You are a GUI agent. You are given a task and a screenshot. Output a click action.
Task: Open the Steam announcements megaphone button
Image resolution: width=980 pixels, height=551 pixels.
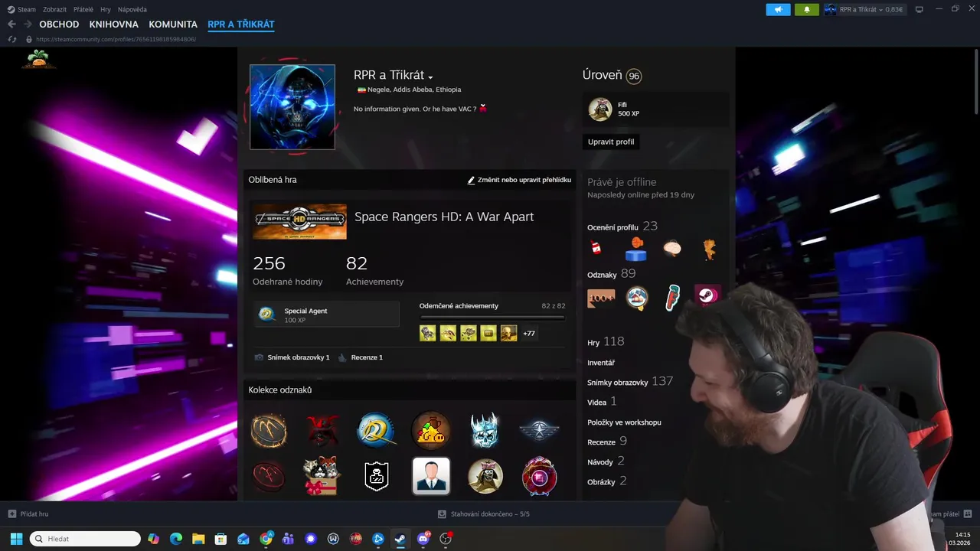click(x=778, y=9)
